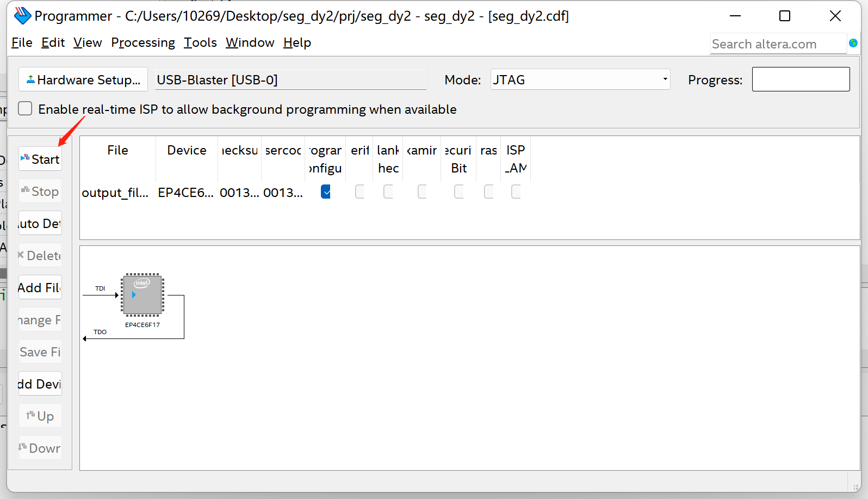Move device Down in chain
Viewport: 868px width, 499px height.
[x=40, y=448]
